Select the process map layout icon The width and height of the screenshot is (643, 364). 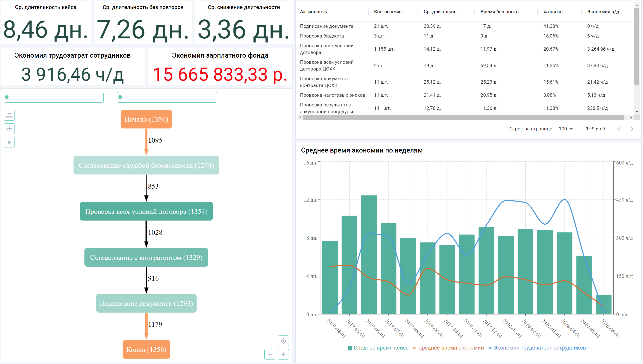9,115
